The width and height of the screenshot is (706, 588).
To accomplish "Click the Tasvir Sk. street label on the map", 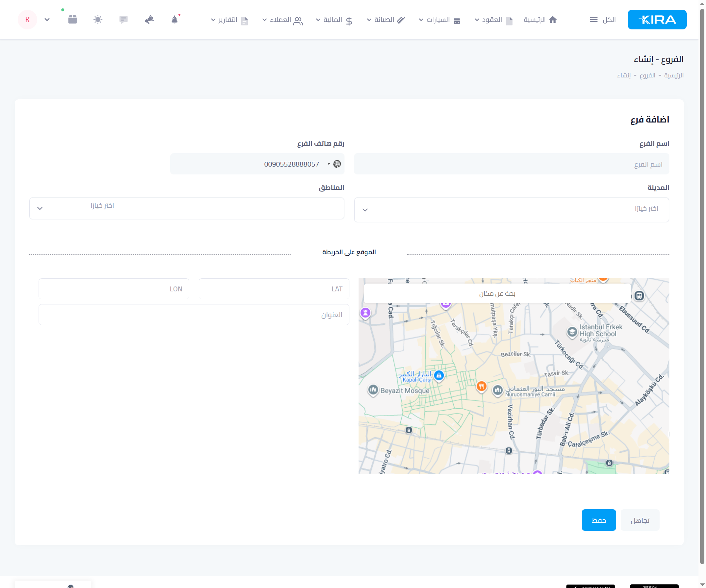I will pyautogui.click(x=556, y=373).
